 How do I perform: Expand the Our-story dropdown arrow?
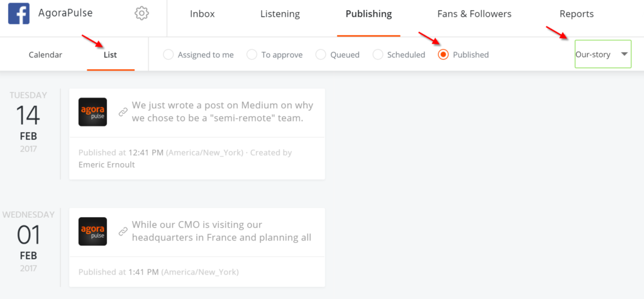[x=625, y=54]
